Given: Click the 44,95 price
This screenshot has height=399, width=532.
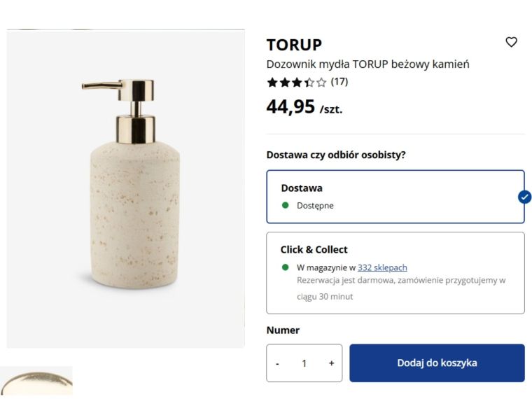Looking at the screenshot, I should click(x=290, y=107).
